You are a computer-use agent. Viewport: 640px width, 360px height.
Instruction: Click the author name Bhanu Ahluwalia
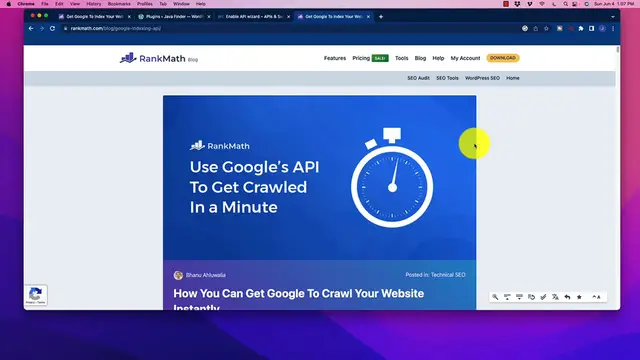tap(206, 275)
